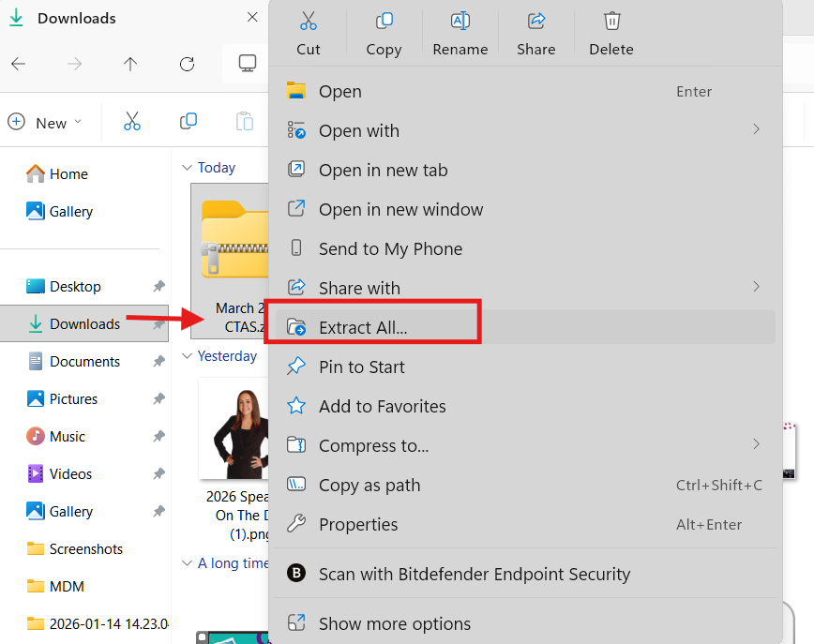Go up one folder level
This screenshot has width=814, height=644.
[130, 64]
